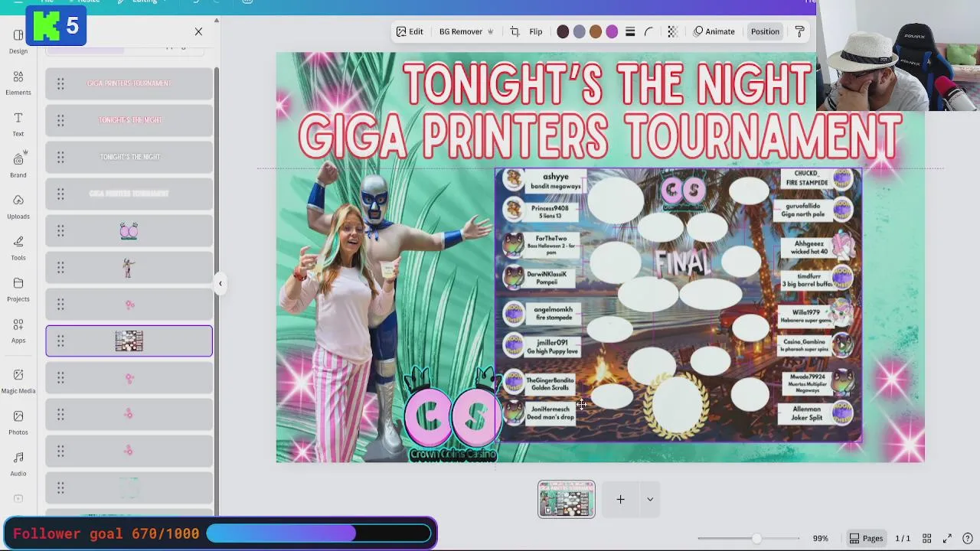Open the Design sidebar panel
The image size is (980, 551).
[18, 41]
